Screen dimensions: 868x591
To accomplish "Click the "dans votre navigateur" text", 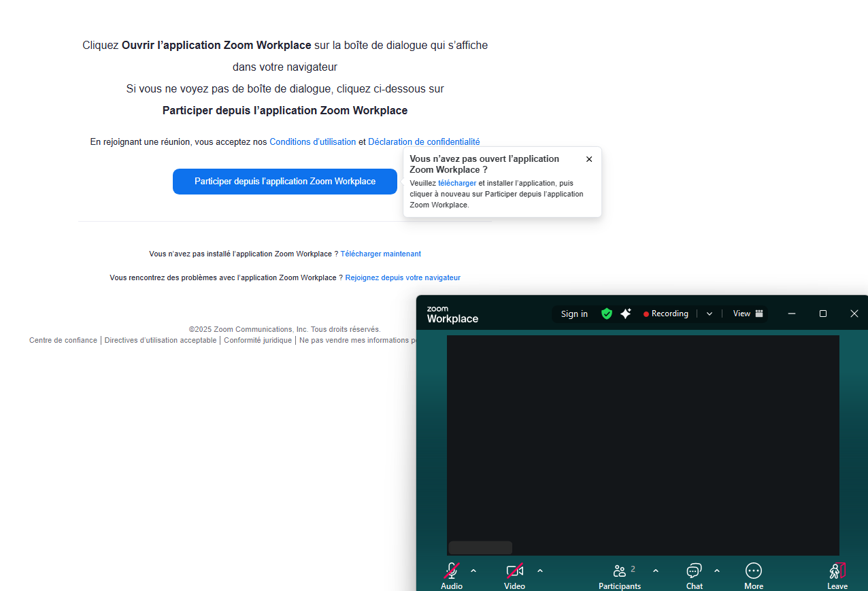I will (285, 67).
